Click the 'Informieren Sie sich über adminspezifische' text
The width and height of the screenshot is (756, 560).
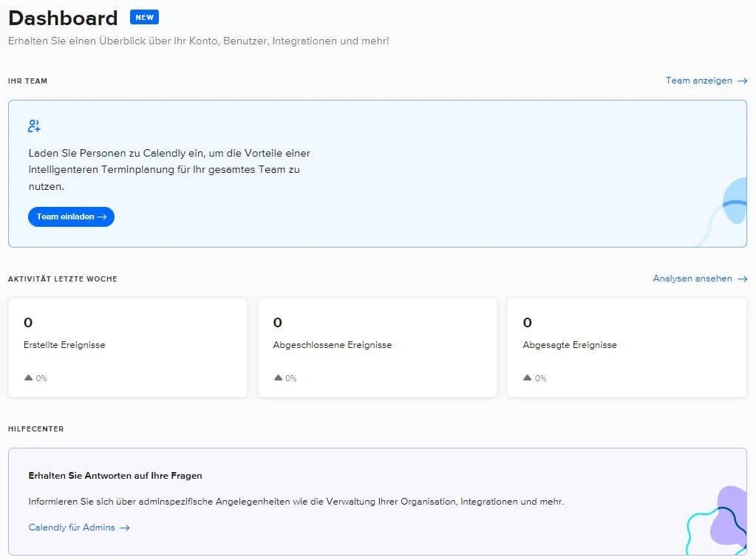click(x=296, y=502)
